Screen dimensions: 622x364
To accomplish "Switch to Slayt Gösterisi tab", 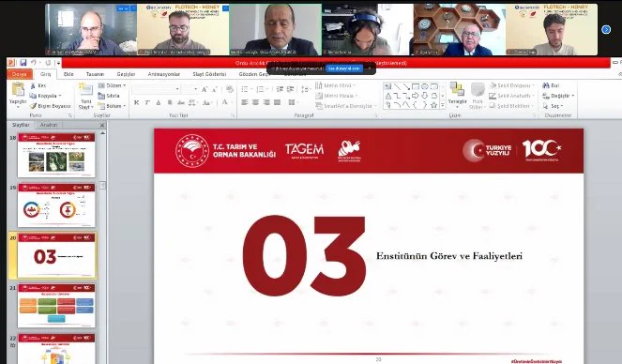I will (209, 74).
